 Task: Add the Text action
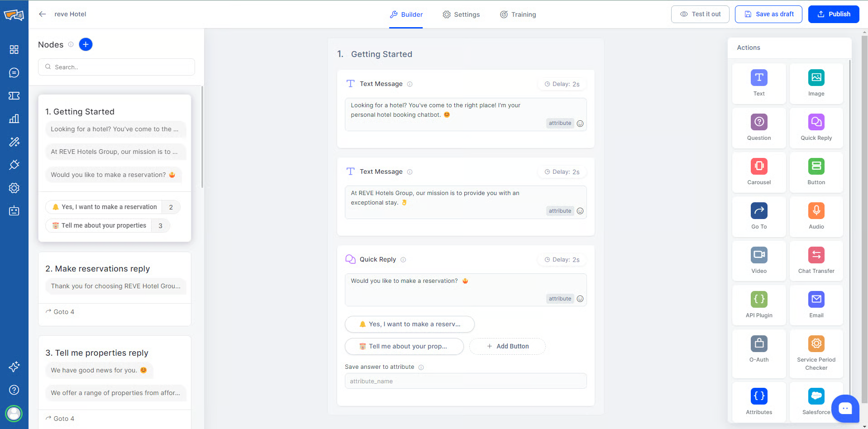[x=759, y=84]
